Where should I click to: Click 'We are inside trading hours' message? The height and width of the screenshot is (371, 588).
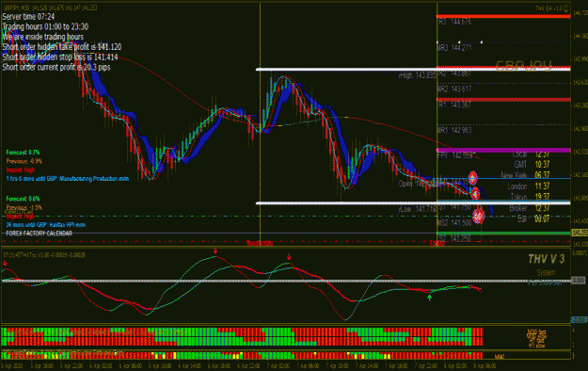[x=42, y=37]
